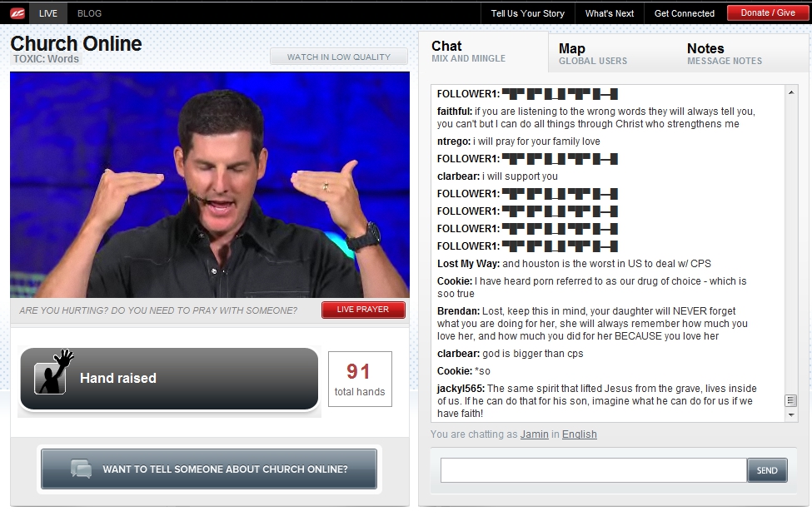Open the LIVE section
The width and height of the screenshot is (812, 516).
point(47,13)
